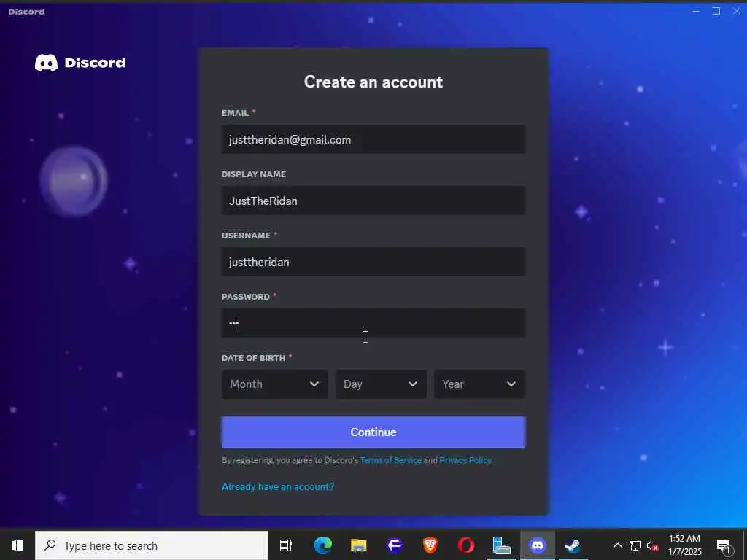The height and width of the screenshot is (560, 747).
Task: Show hidden system tray icons
Action: [617, 545]
